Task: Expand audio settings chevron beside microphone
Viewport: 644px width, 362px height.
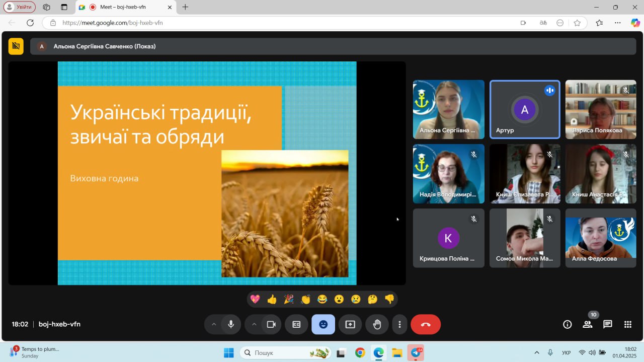Action: pyautogui.click(x=214, y=324)
